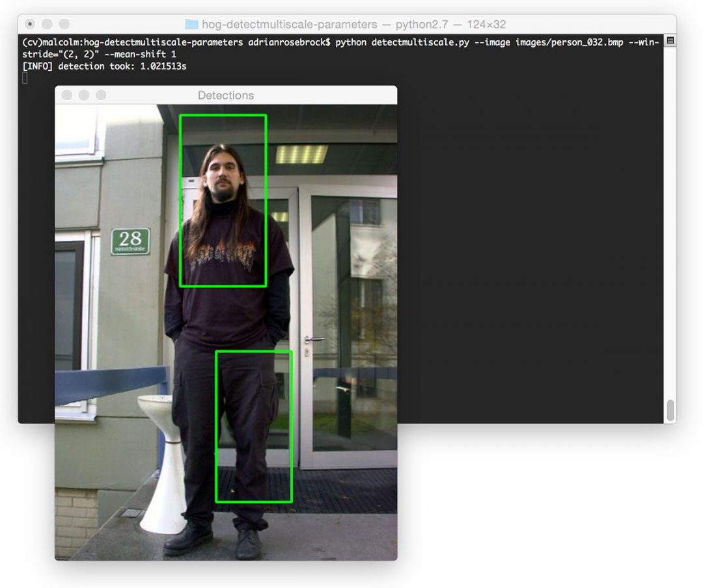Viewport: 703px width, 588px height.
Task: Click the glass door handle in the image
Action: (313, 340)
